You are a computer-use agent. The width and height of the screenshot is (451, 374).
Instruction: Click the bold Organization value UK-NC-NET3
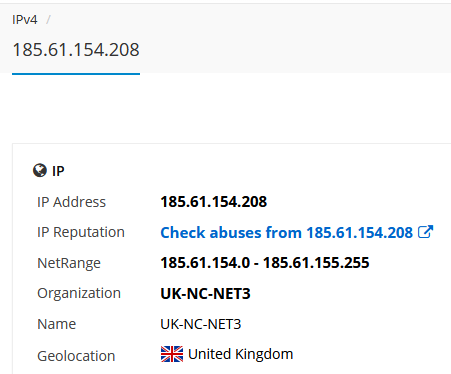pyautogui.click(x=205, y=293)
